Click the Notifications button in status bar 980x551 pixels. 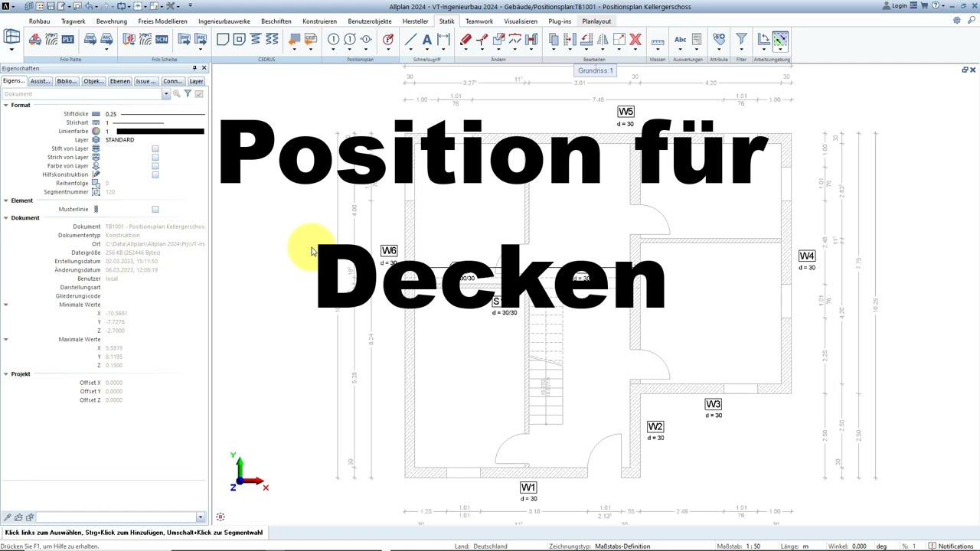(x=951, y=546)
